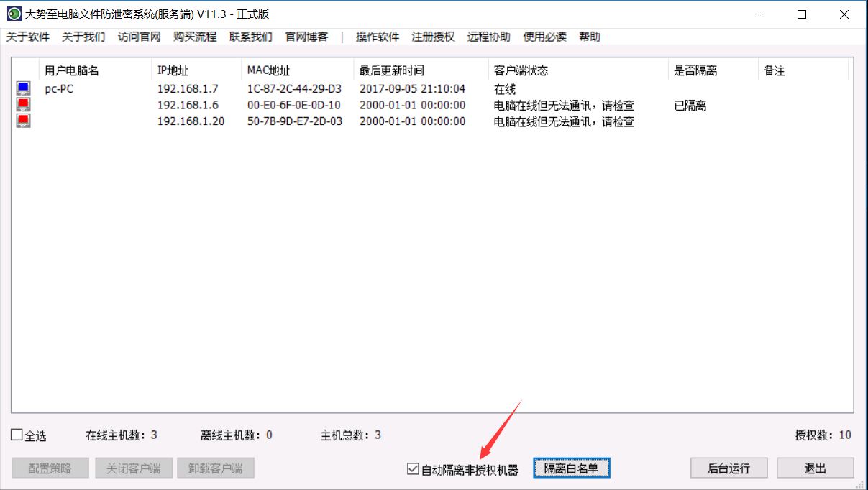The width and height of the screenshot is (868, 490).
Task: Open the 使用必读 menu
Action: pos(544,37)
